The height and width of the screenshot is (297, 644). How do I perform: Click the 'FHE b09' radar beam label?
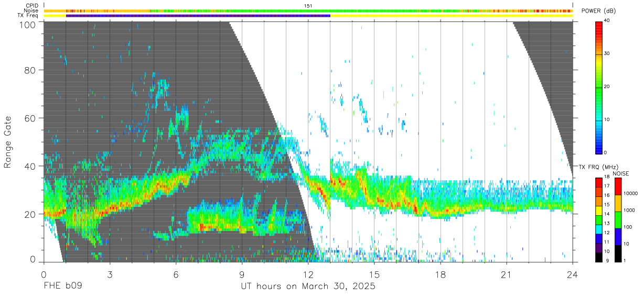(x=62, y=287)
